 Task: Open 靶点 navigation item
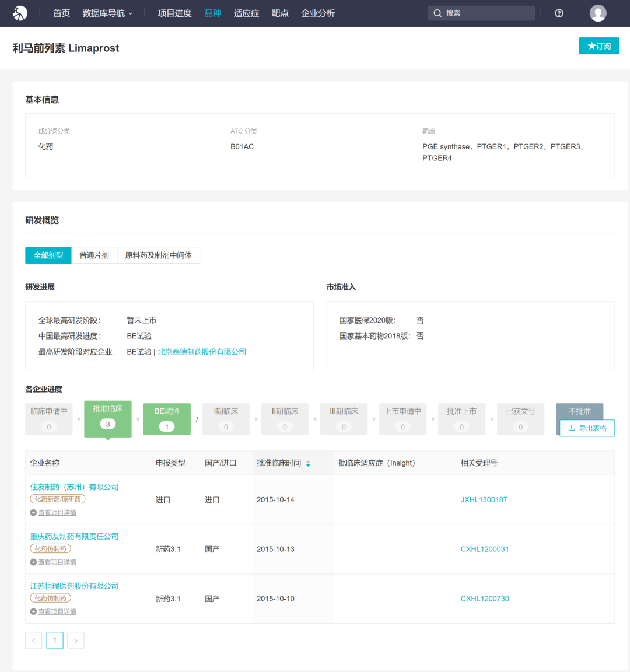[x=280, y=13]
